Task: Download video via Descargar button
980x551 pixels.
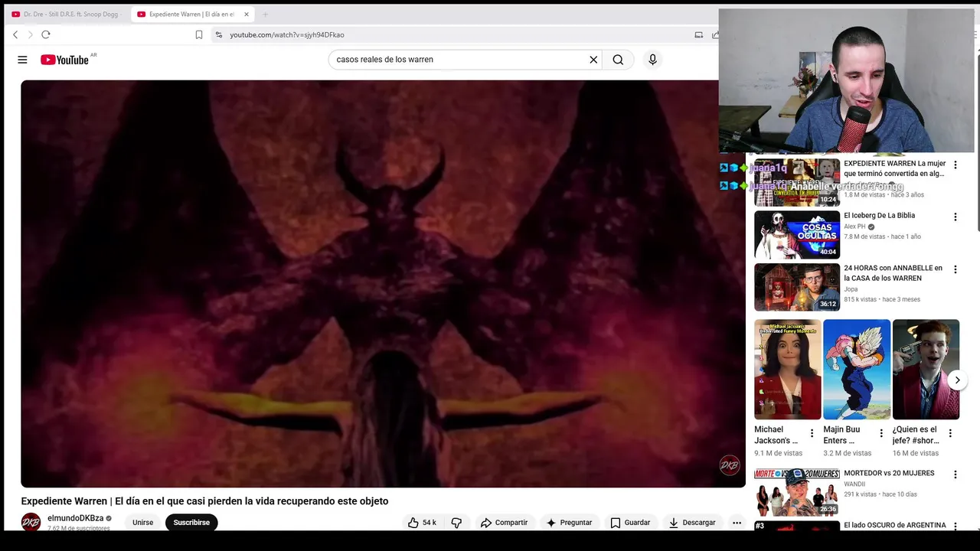Action: coord(691,523)
